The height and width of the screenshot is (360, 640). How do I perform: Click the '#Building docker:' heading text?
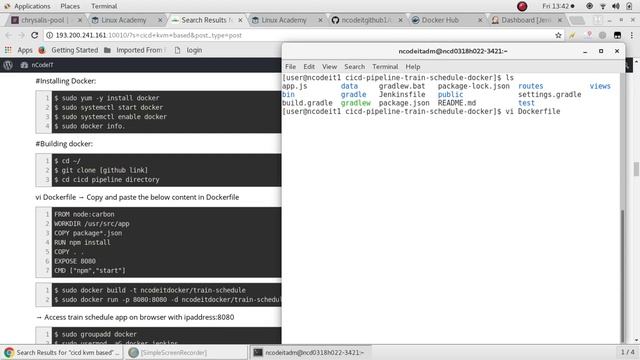pyautogui.click(x=64, y=144)
